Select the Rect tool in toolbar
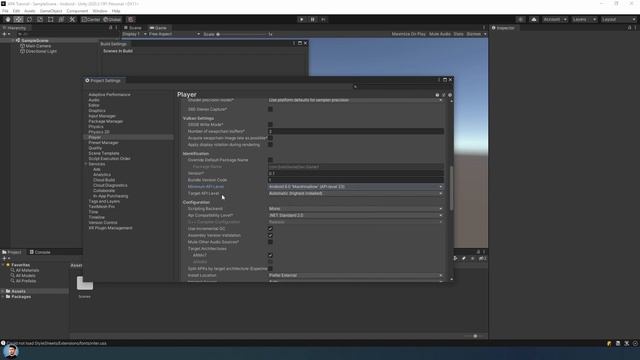 [51, 19]
